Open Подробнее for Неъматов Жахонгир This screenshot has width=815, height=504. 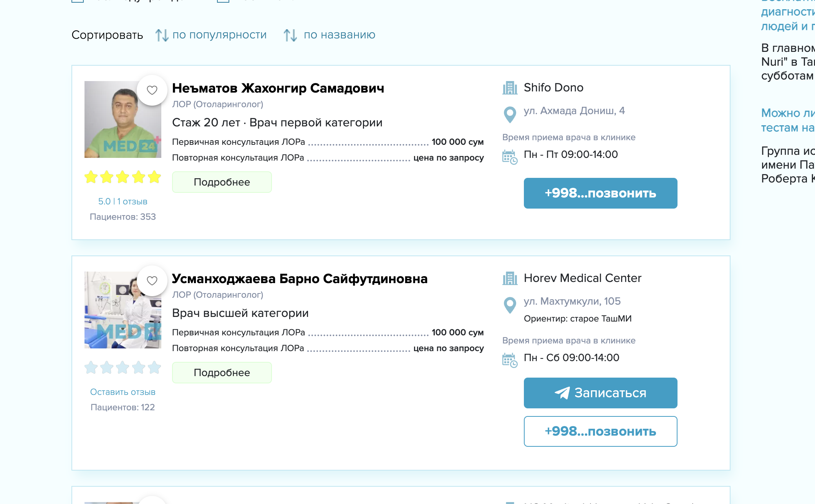point(222,182)
